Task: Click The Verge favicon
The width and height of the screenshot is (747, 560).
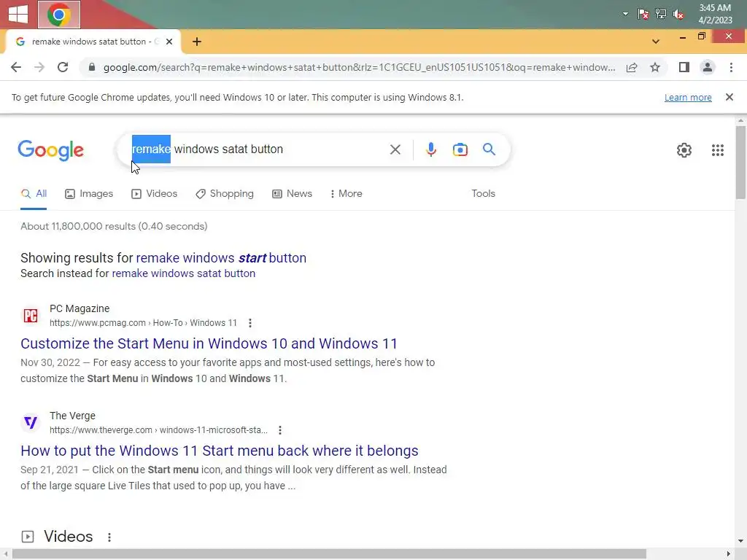Action: click(31, 423)
